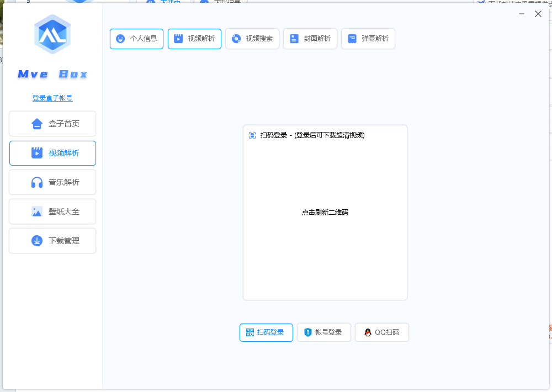Refresh the QR code via 点击刷新二维码

[x=325, y=212]
